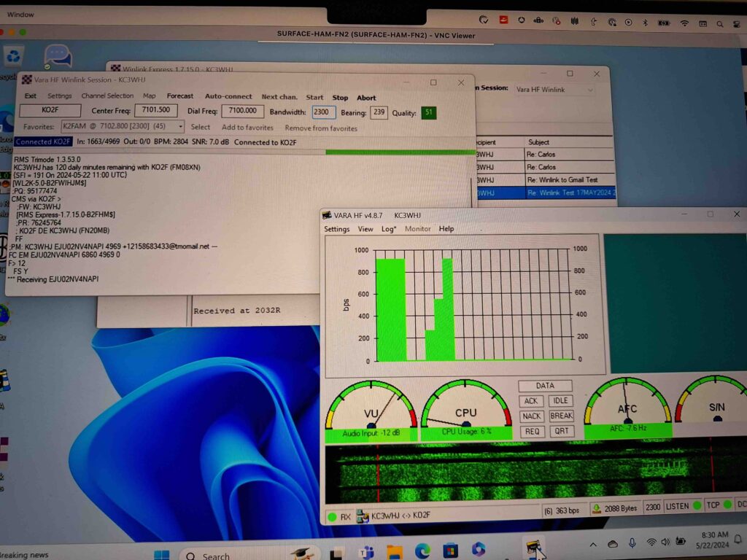This screenshot has width=747, height=560.
Task: Expand the Favorites dropdown K2FAM
Action: [181, 127]
